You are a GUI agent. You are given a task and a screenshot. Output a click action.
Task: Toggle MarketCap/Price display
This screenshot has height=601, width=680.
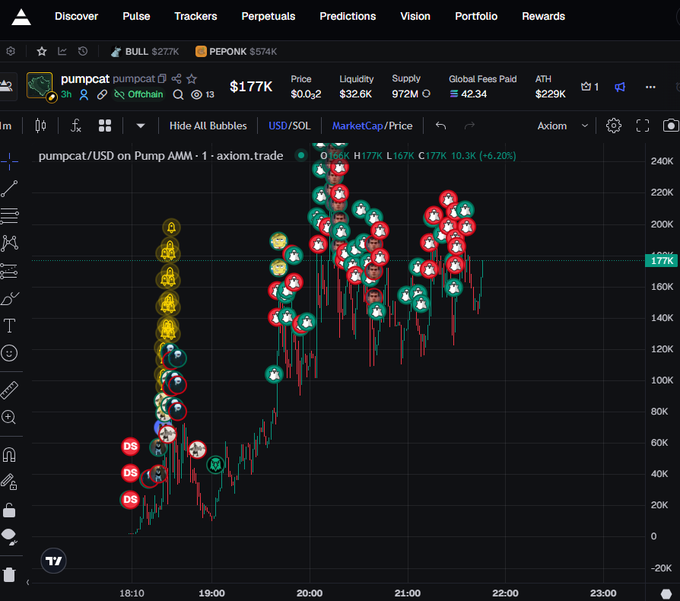coord(372,126)
